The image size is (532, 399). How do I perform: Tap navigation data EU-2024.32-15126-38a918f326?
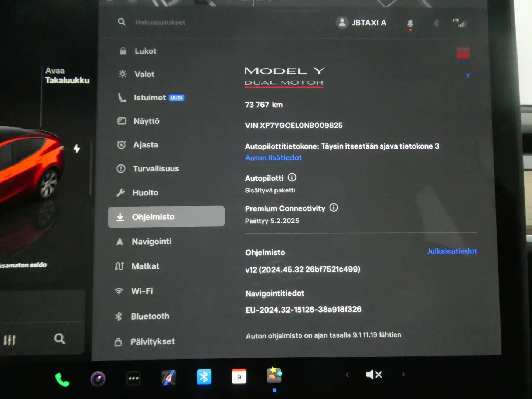pyautogui.click(x=303, y=310)
